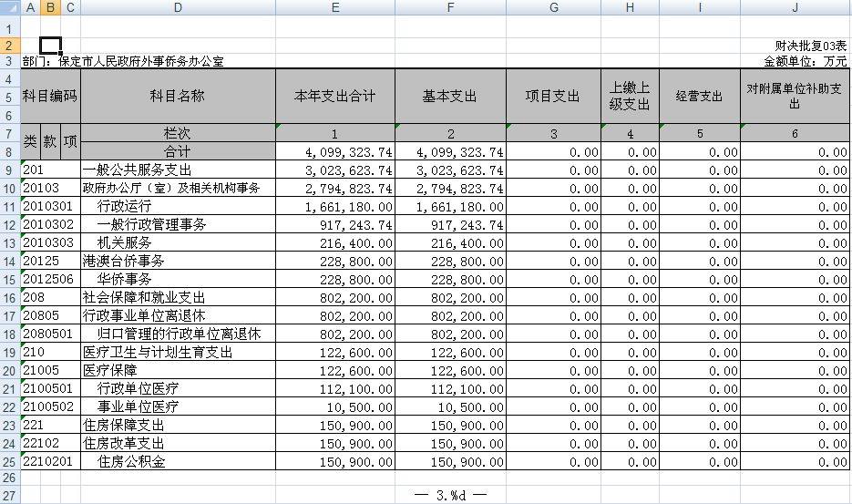Select the row 25 header

tap(9, 462)
